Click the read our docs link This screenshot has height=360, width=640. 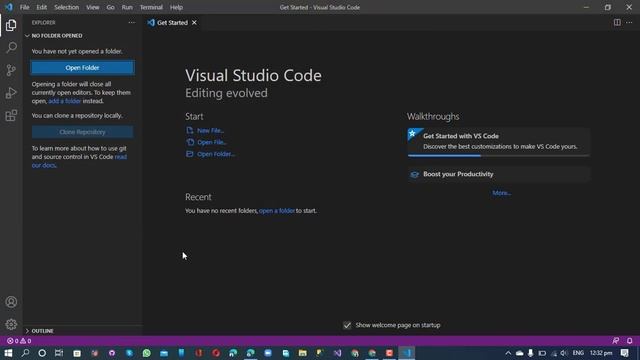point(79,161)
